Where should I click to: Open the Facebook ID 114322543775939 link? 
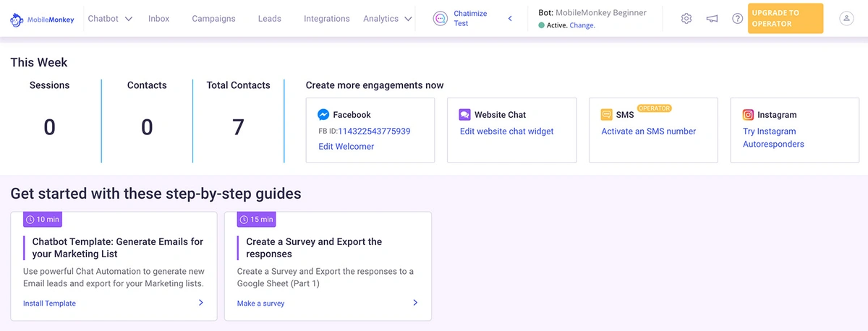point(374,132)
